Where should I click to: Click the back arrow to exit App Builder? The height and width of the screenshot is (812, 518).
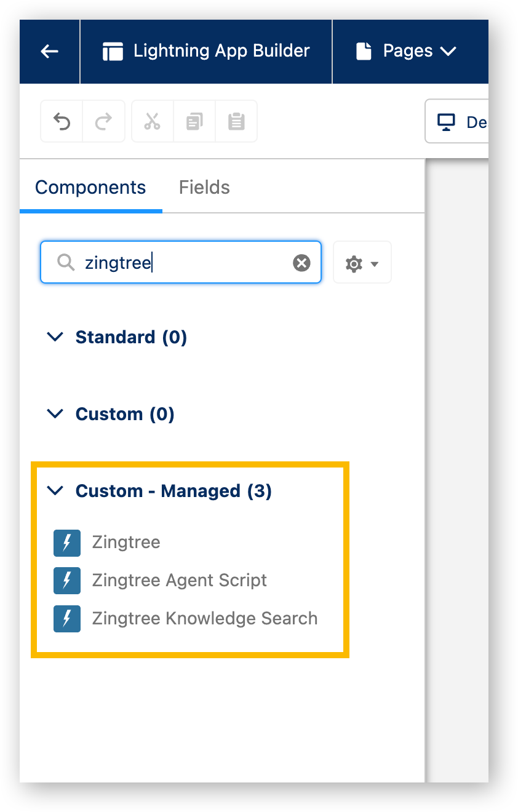pyautogui.click(x=49, y=51)
